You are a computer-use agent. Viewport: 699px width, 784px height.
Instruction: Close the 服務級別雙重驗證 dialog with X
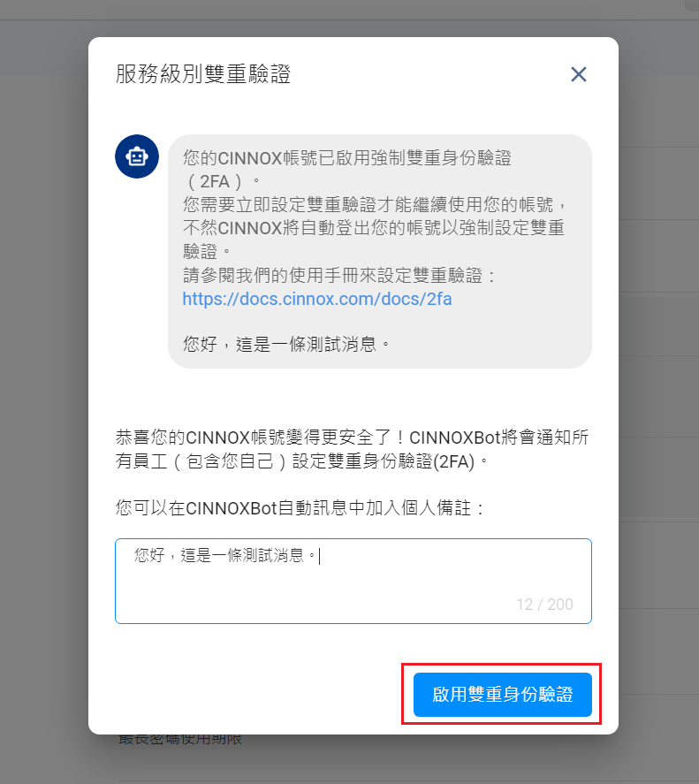pos(579,74)
